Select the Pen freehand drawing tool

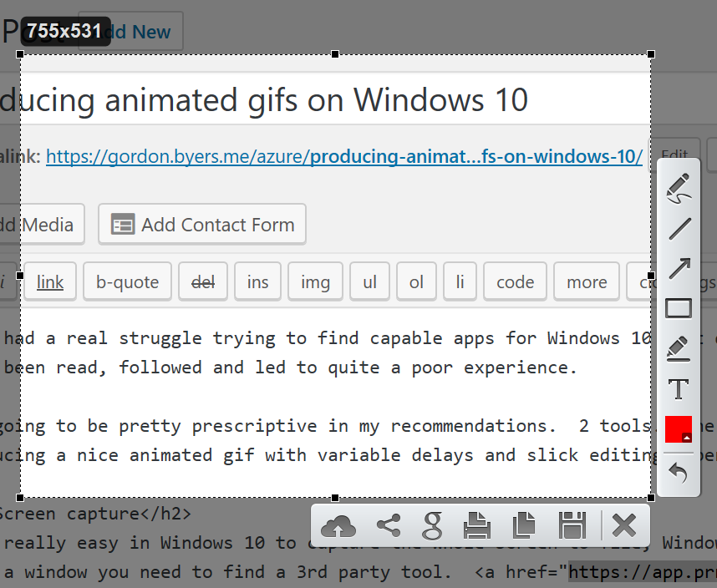pyautogui.click(x=679, y=188)
